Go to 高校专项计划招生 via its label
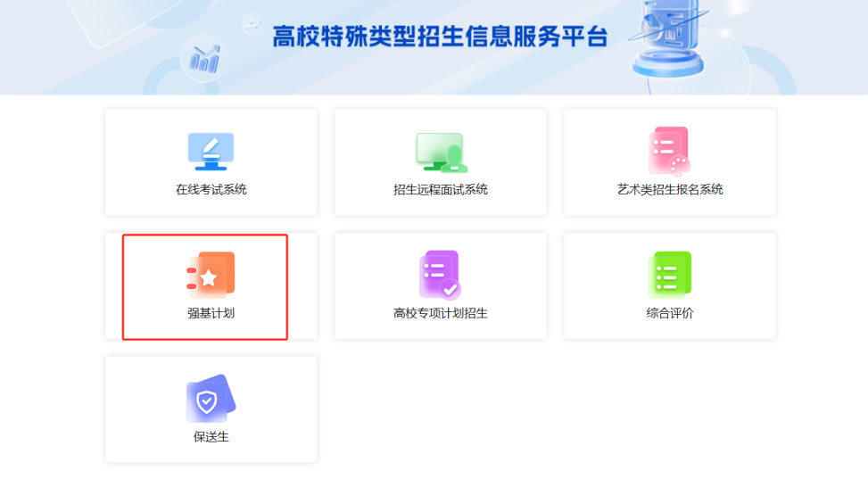The width and height of the screenshot is (868, 487). [x=441, y=314]
